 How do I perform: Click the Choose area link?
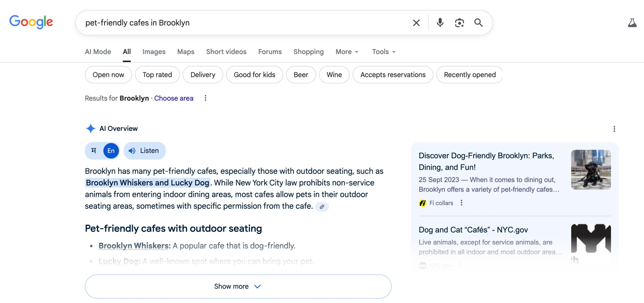(174, 98)
